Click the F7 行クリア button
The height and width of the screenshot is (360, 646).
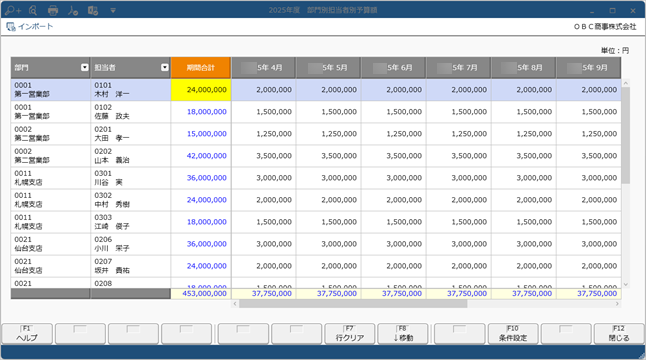coord(350,334)
